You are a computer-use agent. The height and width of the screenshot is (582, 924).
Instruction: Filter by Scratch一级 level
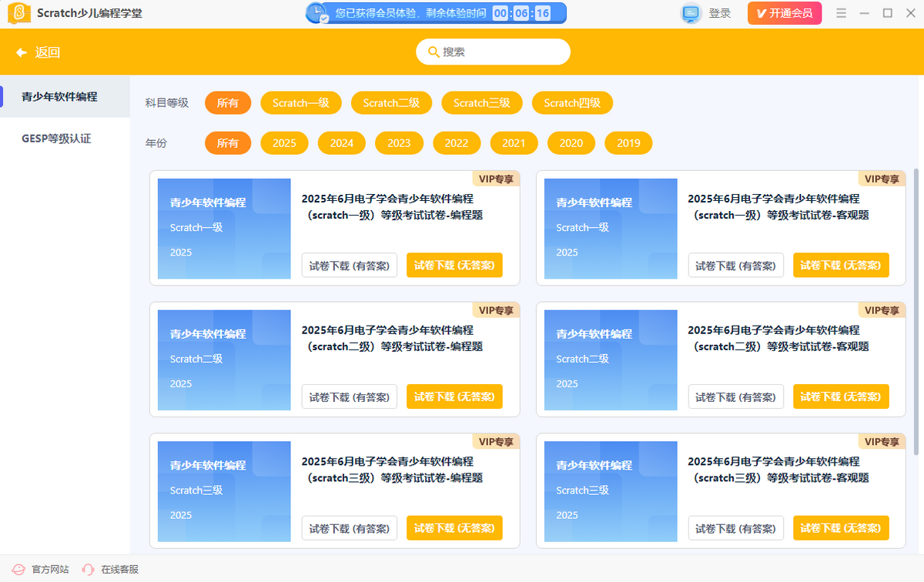(301, 102)
